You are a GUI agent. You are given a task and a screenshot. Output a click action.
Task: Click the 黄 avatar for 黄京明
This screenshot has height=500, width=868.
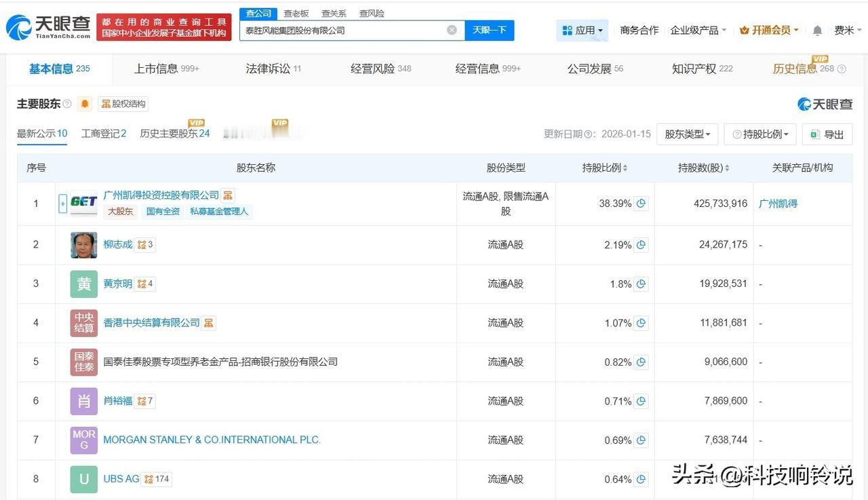click(x=84, y=284)
